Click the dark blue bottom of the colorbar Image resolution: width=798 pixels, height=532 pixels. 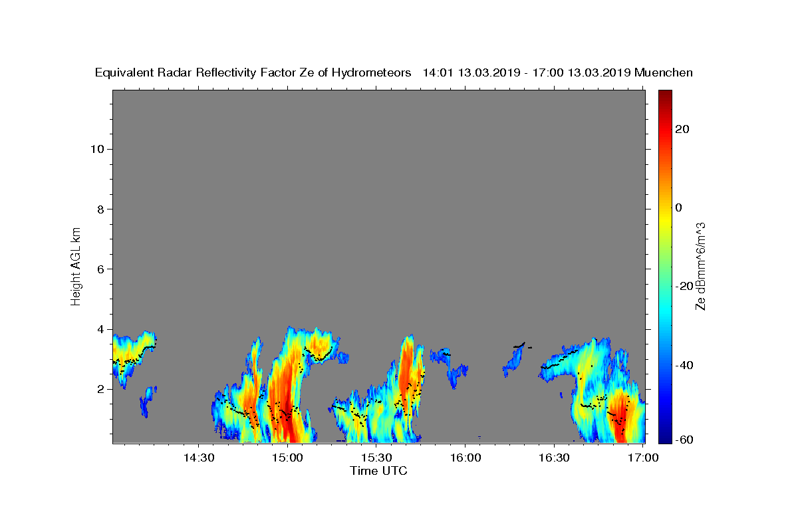[665, 437]
